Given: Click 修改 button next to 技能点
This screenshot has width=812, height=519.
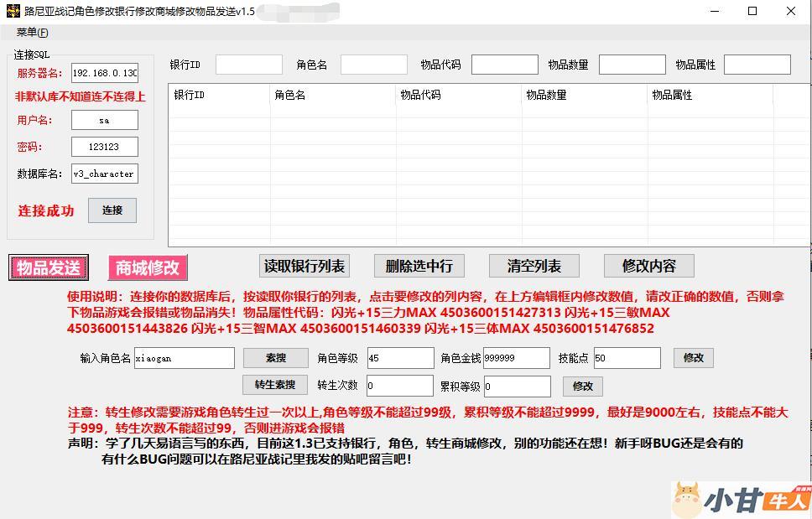Looking at the screenshot, I should click(x=694, y=358).
